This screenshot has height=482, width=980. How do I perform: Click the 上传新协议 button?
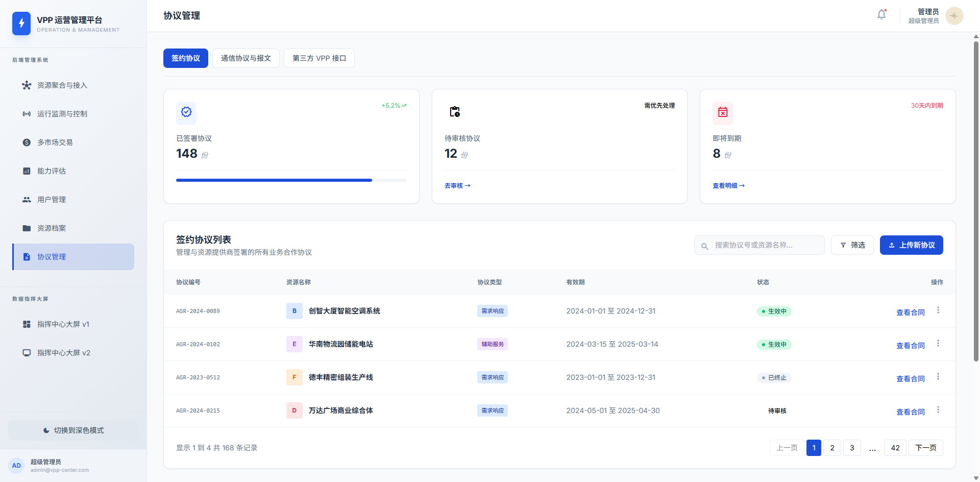[x=911, y=245]
